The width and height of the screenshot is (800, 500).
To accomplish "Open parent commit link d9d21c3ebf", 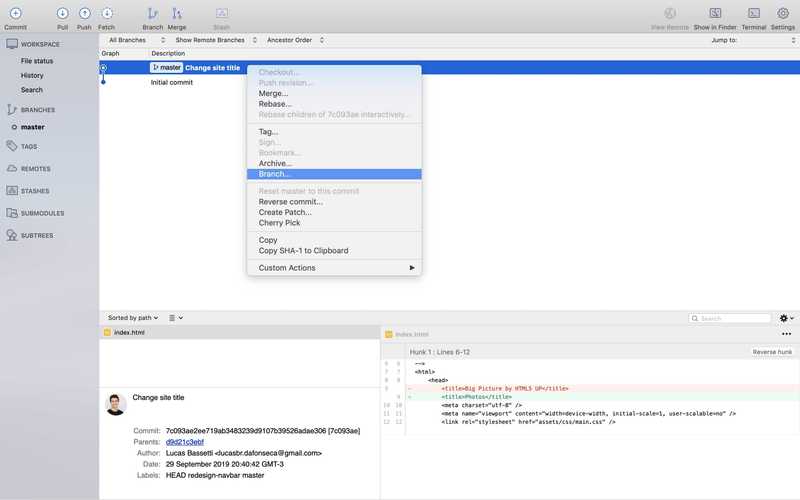I will 185,442.
